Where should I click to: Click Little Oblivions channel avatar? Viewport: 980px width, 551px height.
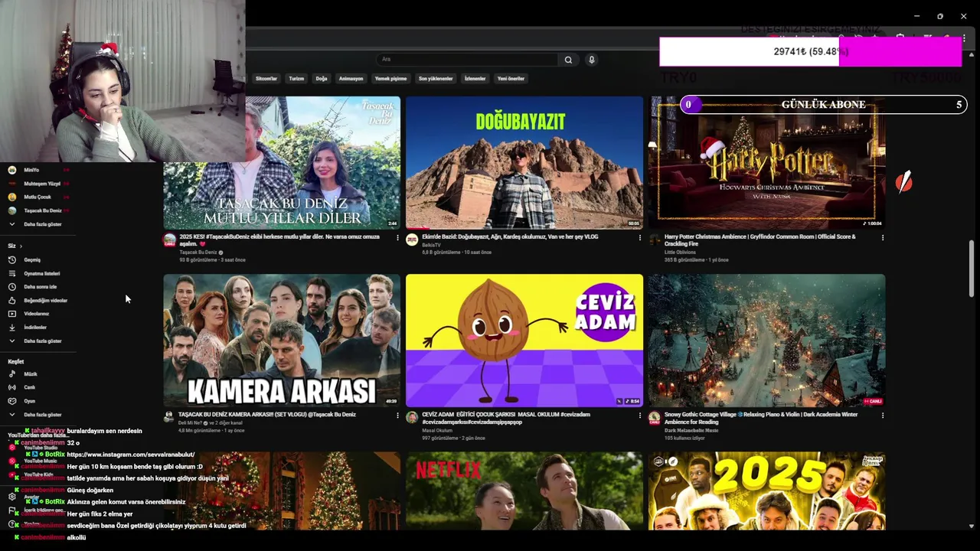pos(655,240)
